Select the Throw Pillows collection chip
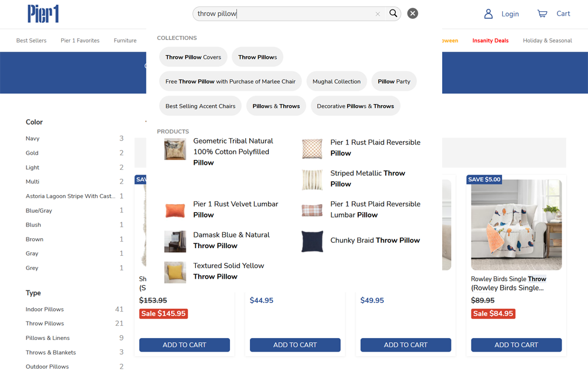588x374 pixels. pyautogui.click(x=258, y=57)
